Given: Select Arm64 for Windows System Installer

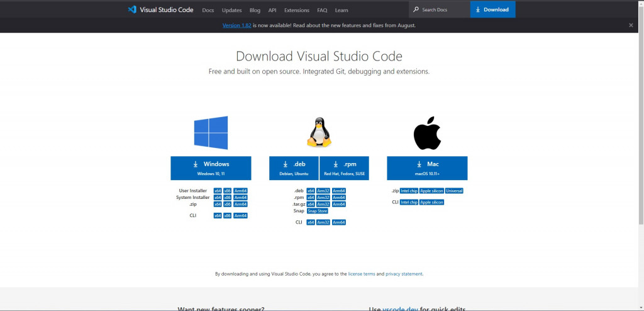Looking at the screenshot, I should tap(240, 198).
